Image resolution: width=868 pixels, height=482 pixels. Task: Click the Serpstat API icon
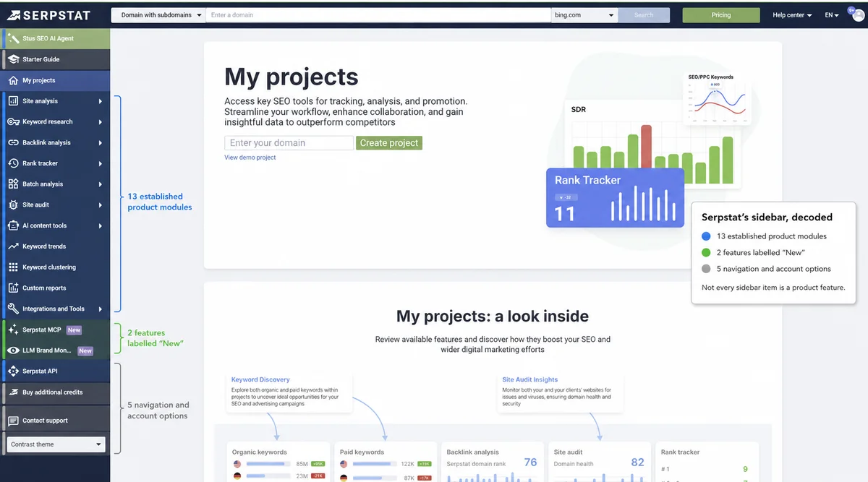tap(13, 371)
